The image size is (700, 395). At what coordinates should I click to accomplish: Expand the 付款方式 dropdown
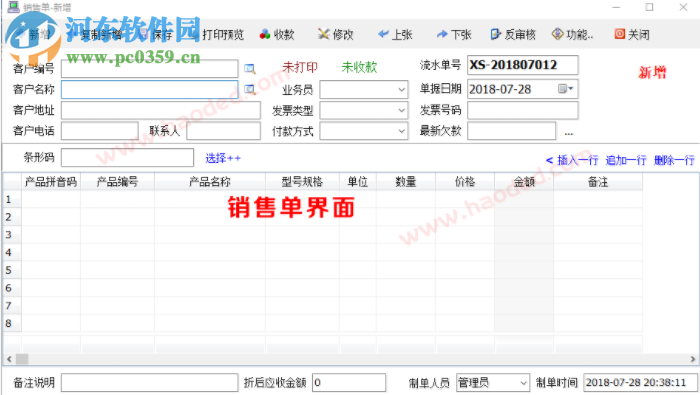[401, 131]
